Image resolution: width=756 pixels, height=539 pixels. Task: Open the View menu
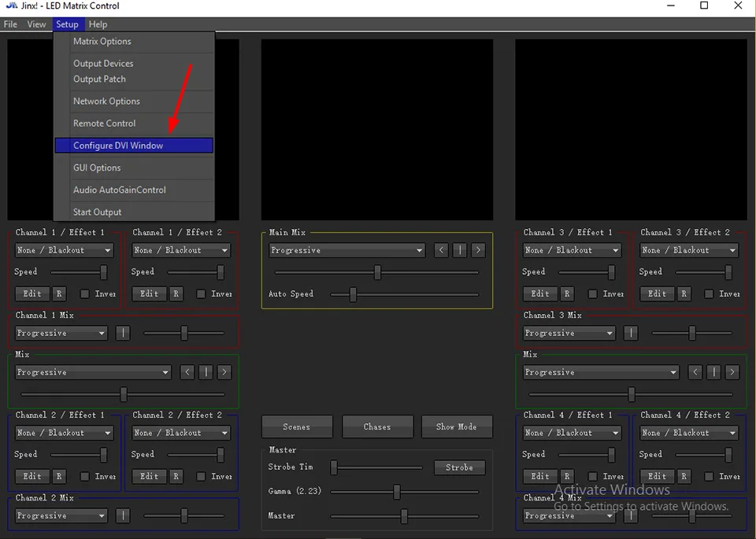(37, 24)
